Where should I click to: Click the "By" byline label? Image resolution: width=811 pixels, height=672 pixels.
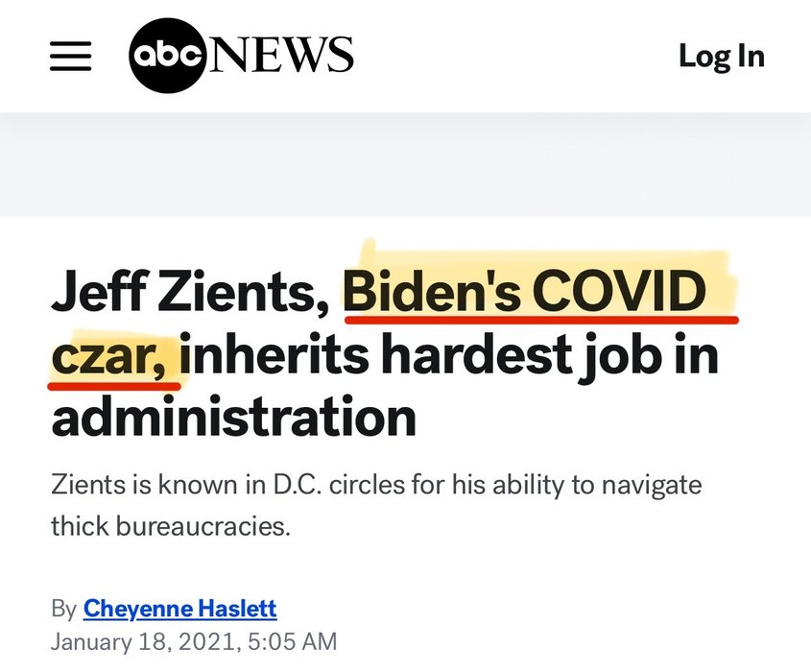point(64,609)
